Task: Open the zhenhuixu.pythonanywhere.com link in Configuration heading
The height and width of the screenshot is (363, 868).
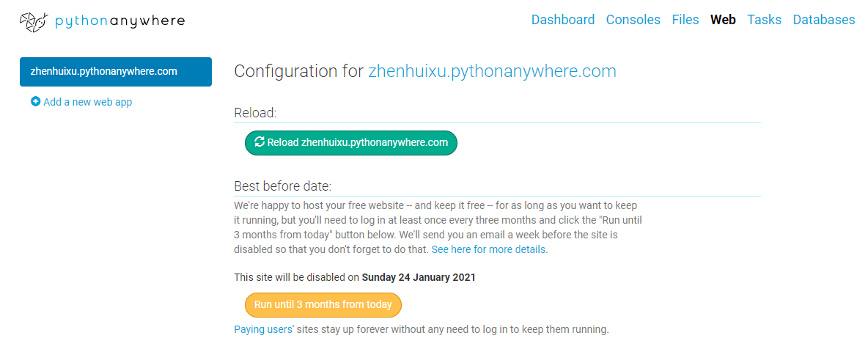Action: (x=492, y=71)
